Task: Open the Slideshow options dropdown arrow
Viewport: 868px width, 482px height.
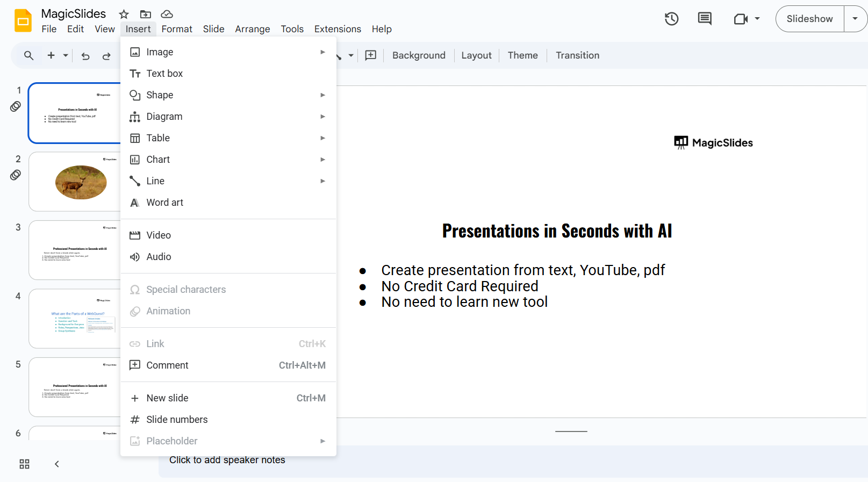Action: point(855,19)
